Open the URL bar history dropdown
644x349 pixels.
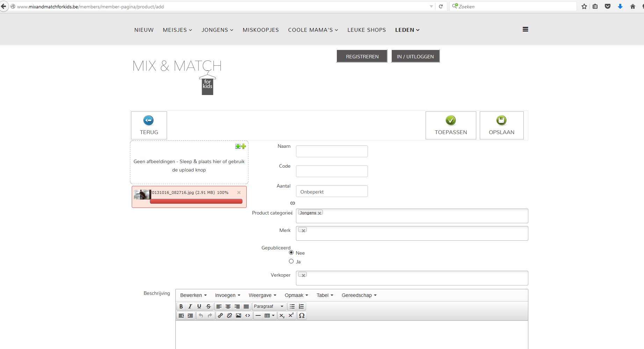point(431,6)
